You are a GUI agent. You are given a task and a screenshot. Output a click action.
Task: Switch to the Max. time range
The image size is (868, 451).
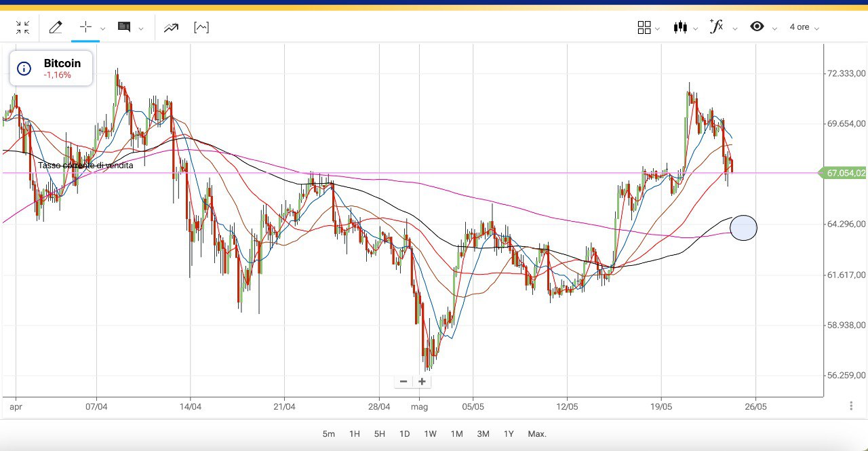tap(537, 434)
